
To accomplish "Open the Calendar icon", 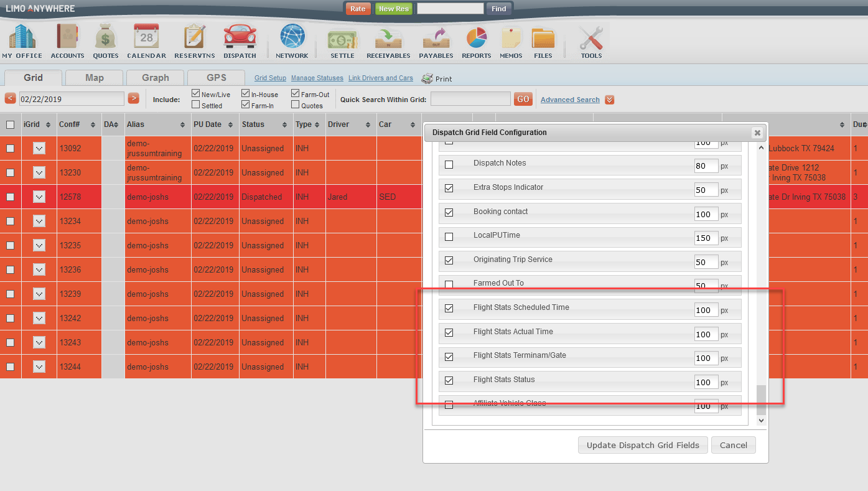I will (x=146, y=40).
